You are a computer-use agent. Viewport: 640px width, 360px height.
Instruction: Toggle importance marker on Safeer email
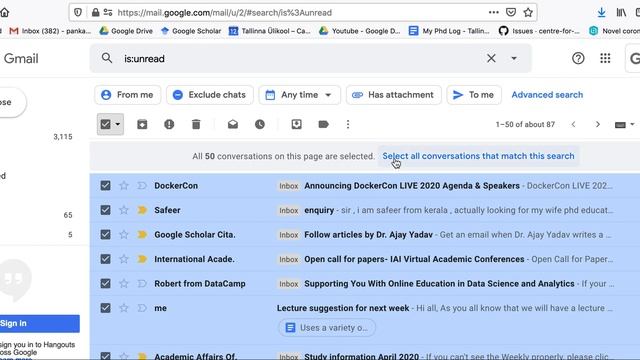click(x=142, y=210)
